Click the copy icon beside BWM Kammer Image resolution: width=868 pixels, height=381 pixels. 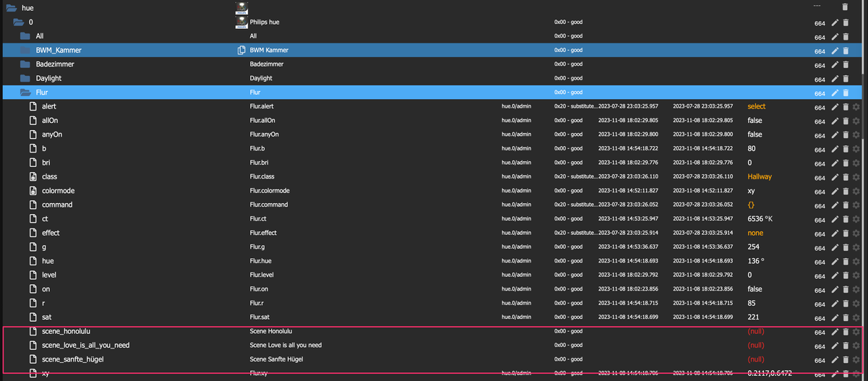pos(242,51)
